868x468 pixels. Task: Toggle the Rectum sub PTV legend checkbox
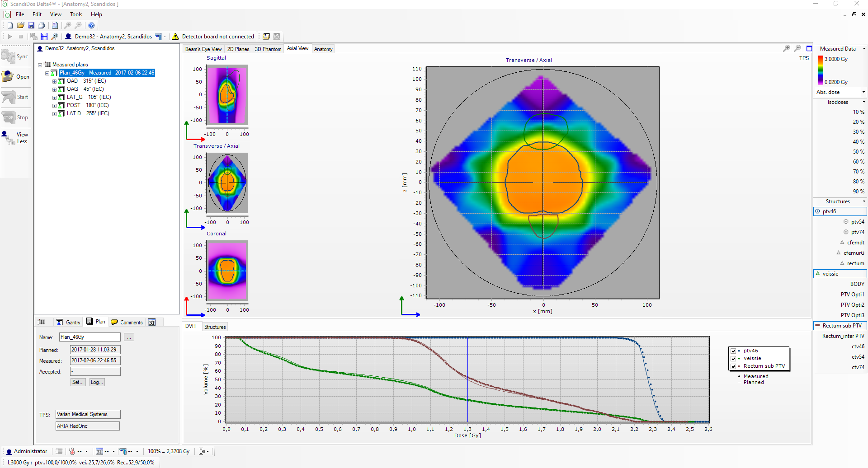pos(733,366)
